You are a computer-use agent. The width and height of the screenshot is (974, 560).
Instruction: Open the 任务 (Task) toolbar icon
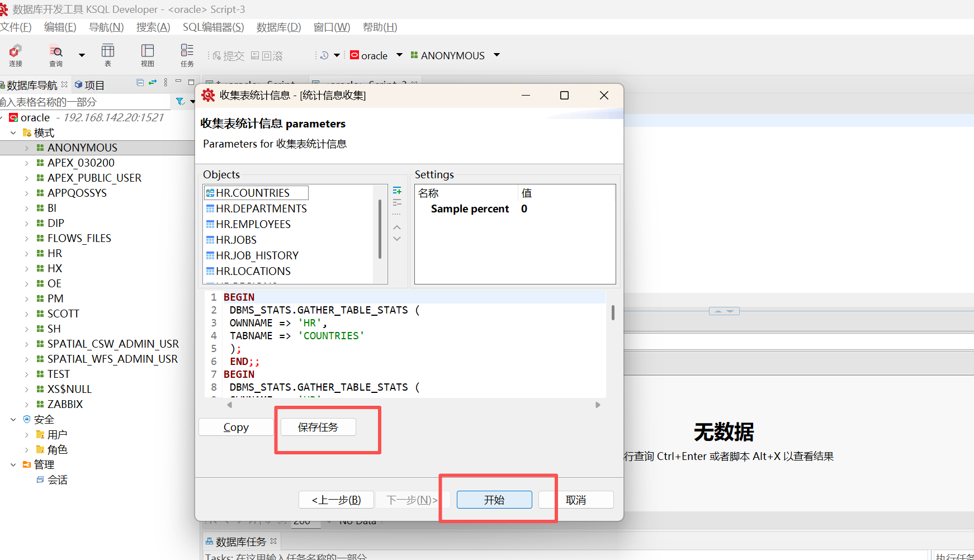pyautogui.click(x=187, y=55)
